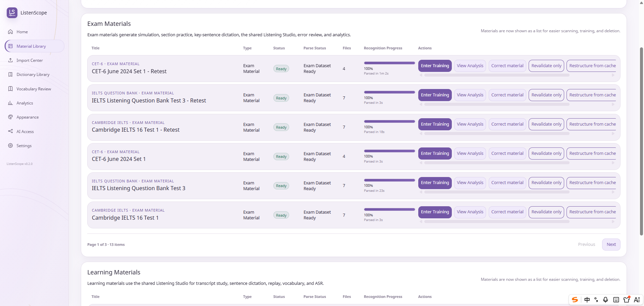Open Vocabulary Review sidebar icon
The width and height of the screenshot is (644, 306).
click(x=10, y=89)
